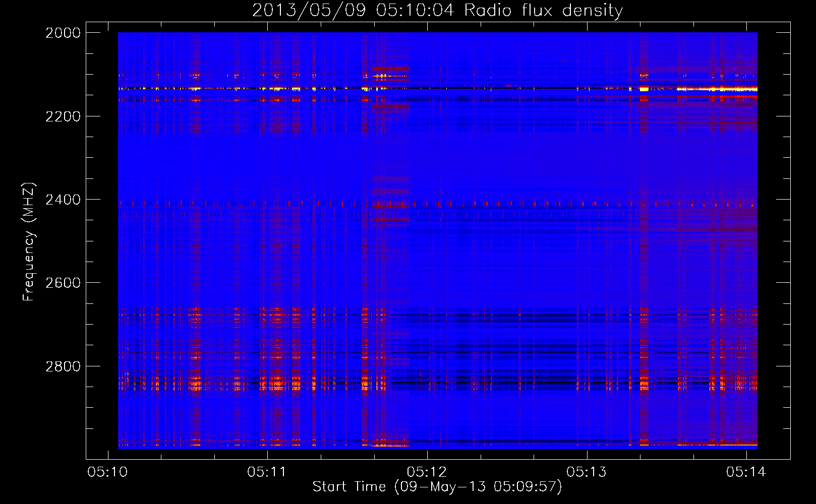Select the plot title '2013/05/09 05:10:04 Radio flux density'

(437, 10)
